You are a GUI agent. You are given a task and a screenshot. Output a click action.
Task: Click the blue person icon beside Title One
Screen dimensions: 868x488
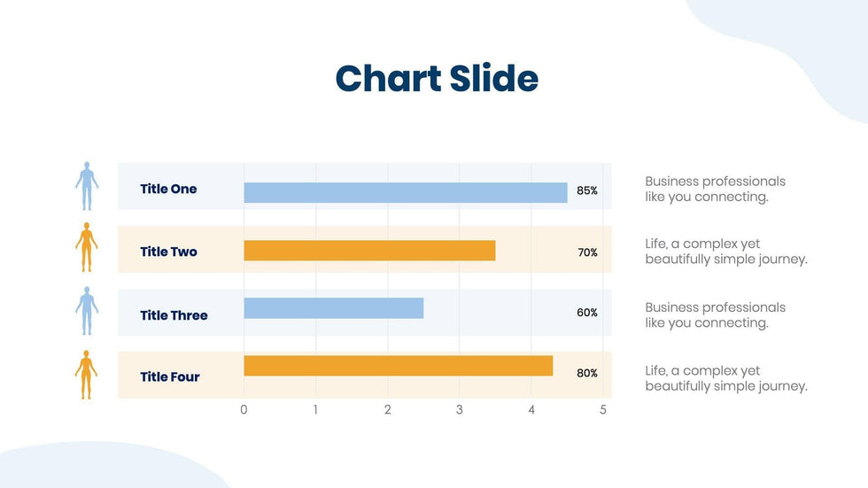(86, 186)
